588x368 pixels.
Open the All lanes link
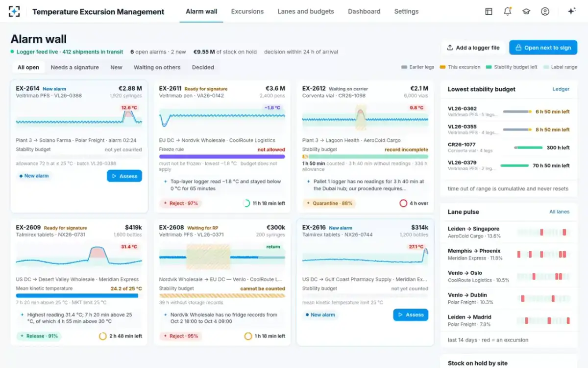coord(560,212)
